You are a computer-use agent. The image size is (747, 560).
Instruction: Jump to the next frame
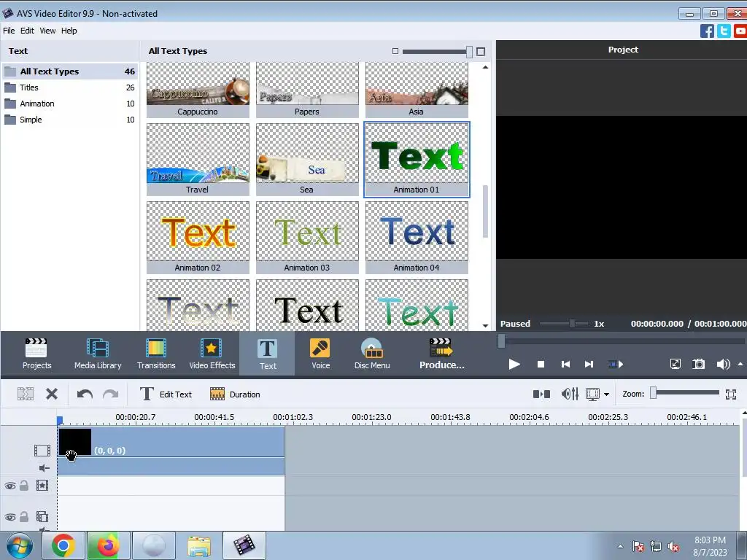click(589, 365)
